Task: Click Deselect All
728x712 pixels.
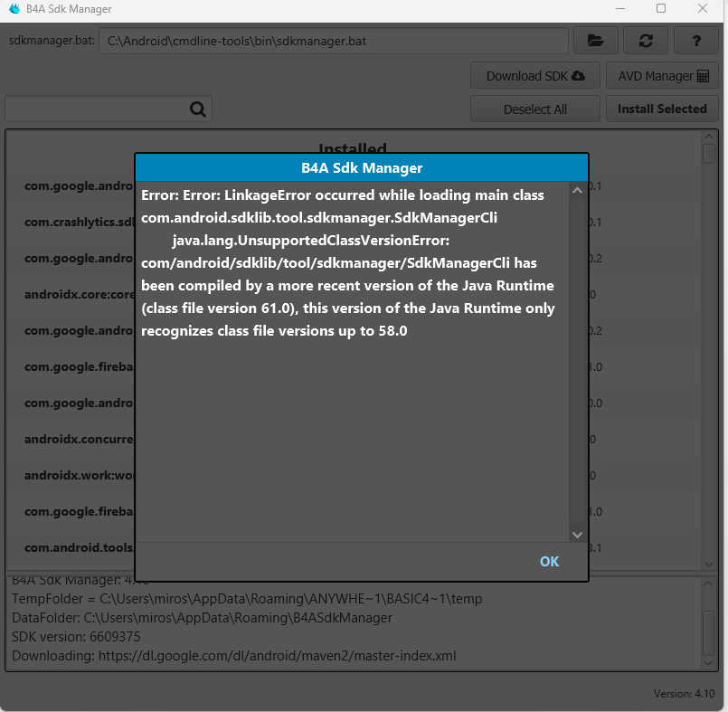Action: click(x=534, y=109)
